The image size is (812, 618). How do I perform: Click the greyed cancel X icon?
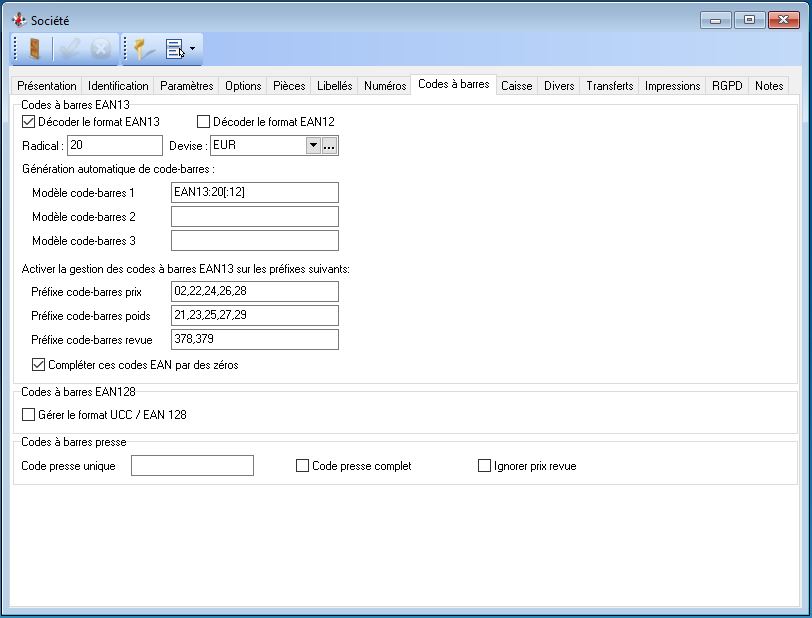(100, 49)
